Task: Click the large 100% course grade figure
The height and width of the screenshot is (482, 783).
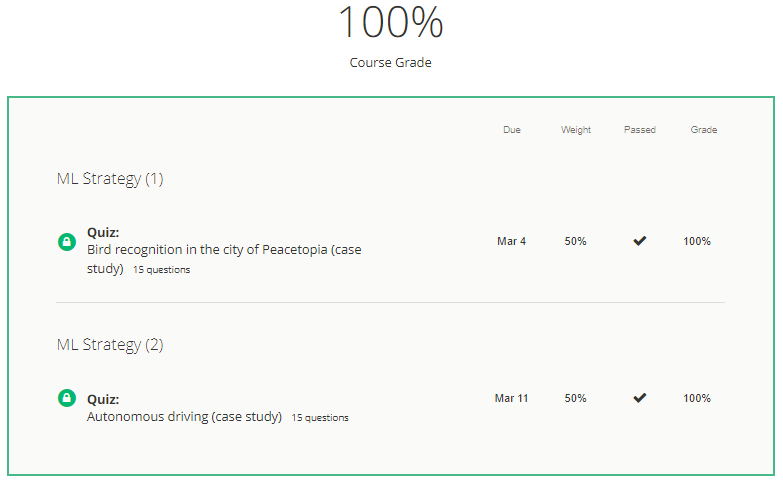Action: point(390,23)
